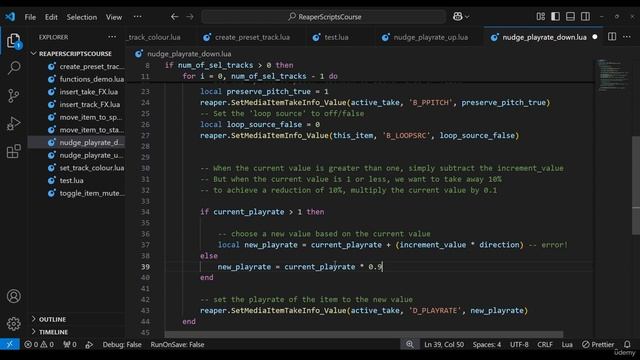Screen dimensions: 640x360
Task: Switch to set_track_colour.lua tab
Action: pyautogui.click(x=153, y=37)
